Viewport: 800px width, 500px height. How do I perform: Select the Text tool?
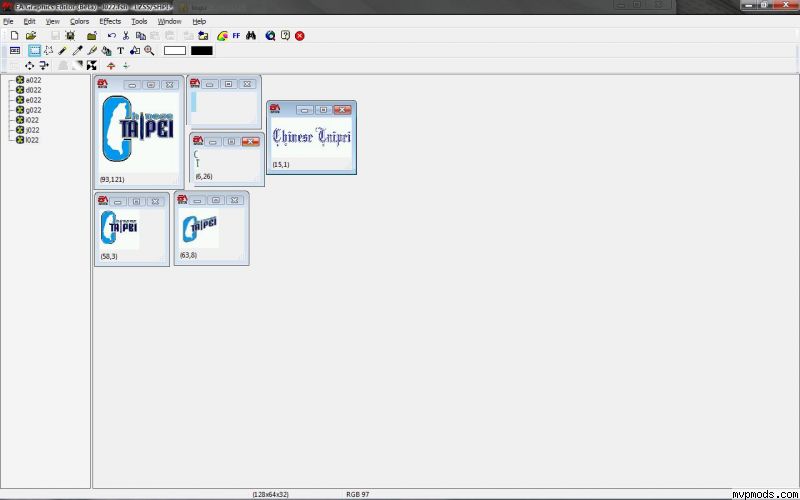[x=120, y=51]
